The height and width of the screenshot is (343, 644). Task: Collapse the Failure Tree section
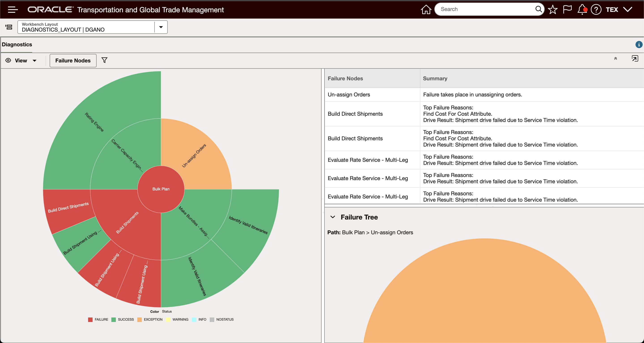point(333,217)
